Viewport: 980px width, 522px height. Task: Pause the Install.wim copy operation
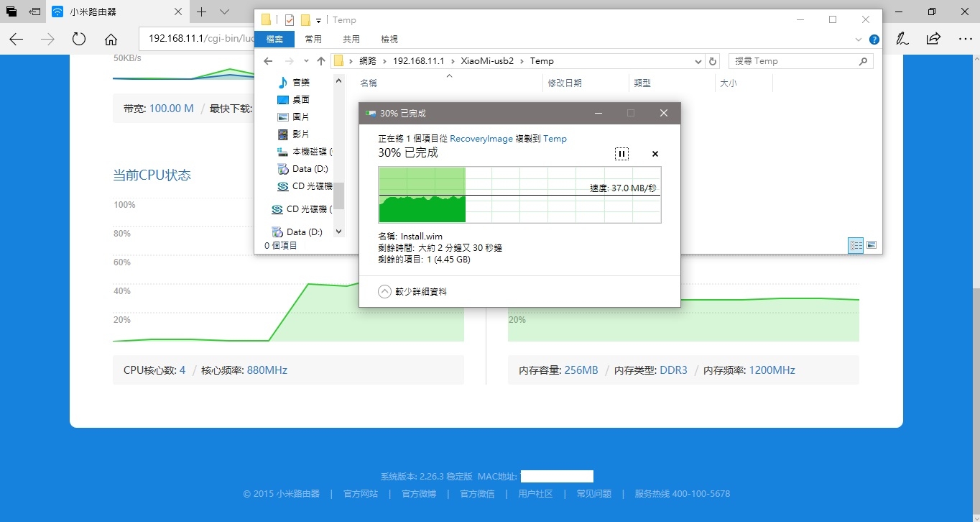coord(622,154)
